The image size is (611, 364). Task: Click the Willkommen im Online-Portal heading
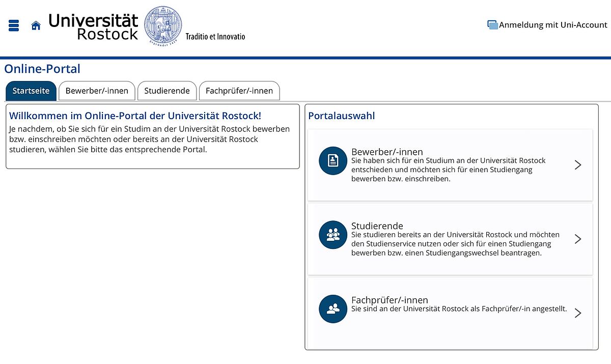pyautogui.click(x=135, y=116)
